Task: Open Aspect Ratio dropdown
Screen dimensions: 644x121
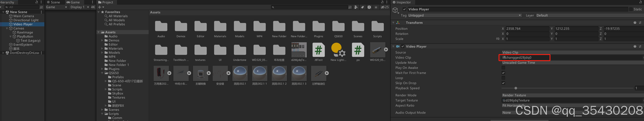Action: (573, 106)
